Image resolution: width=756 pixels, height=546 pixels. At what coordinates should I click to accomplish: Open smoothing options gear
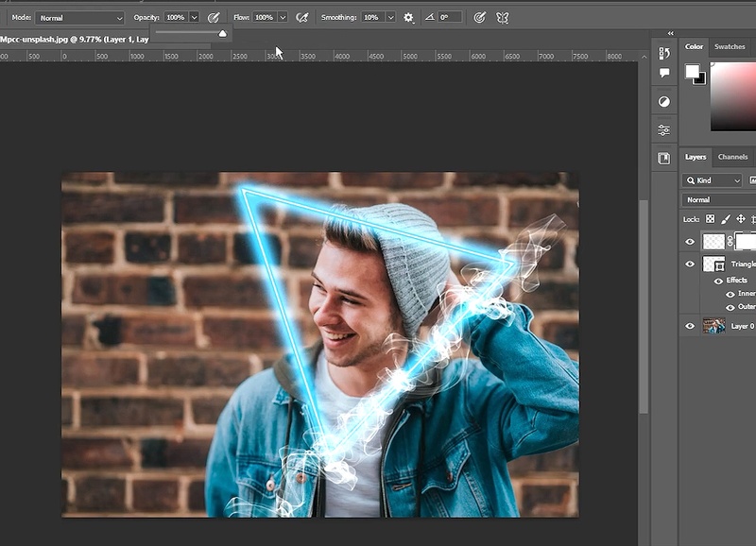(408, 17)
